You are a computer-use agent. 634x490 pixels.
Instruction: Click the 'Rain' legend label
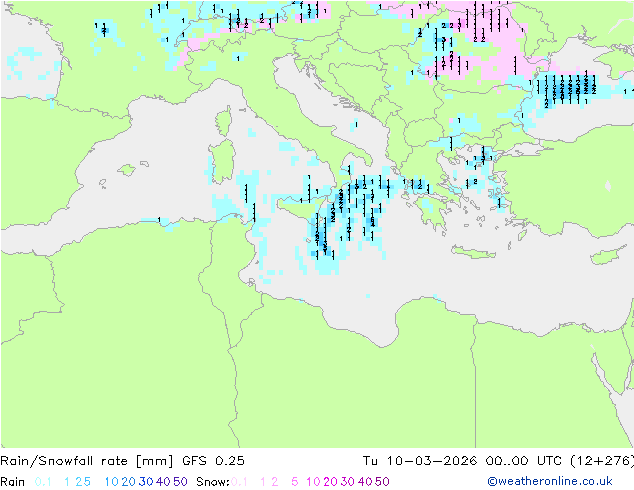click(13, 482)
